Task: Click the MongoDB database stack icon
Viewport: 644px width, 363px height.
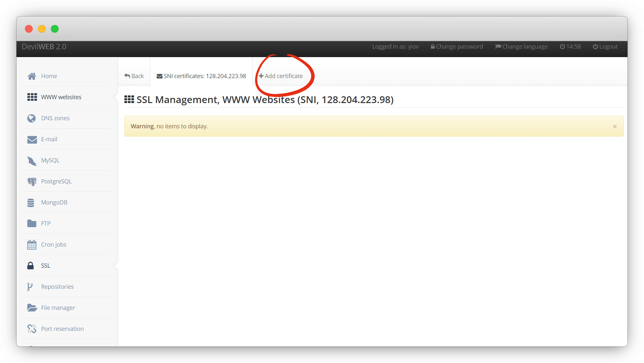Action: (x=31, y=203)
